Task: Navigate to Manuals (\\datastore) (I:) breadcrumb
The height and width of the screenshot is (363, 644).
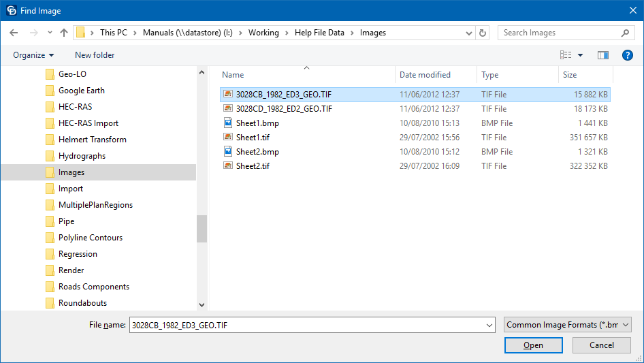Action: point(188,33)
